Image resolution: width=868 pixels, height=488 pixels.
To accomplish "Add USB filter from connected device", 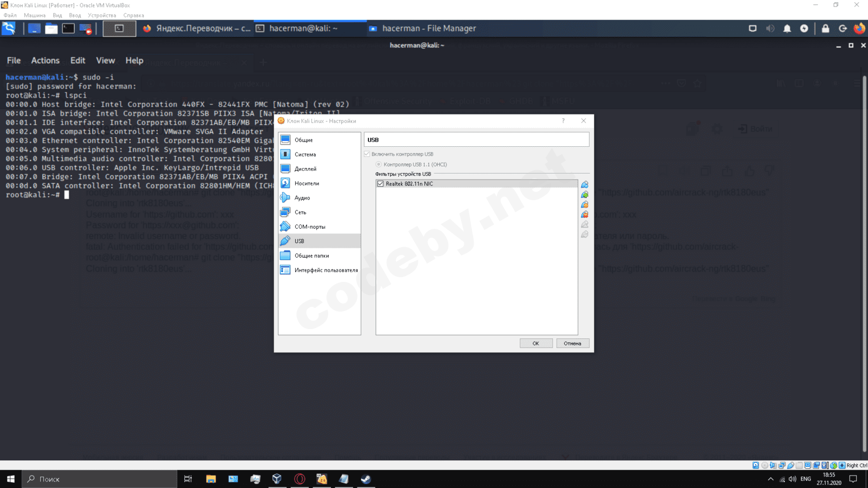I will tap(584, 195).
